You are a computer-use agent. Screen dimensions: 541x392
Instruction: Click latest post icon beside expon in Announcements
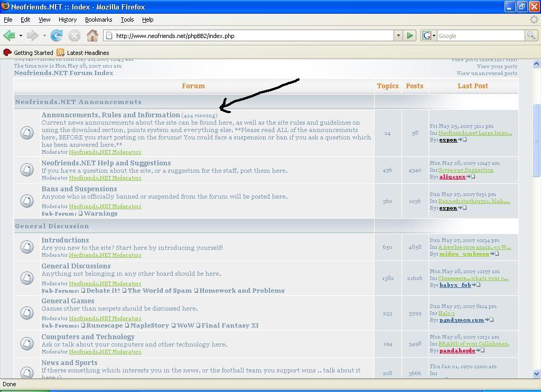point(463,140)
